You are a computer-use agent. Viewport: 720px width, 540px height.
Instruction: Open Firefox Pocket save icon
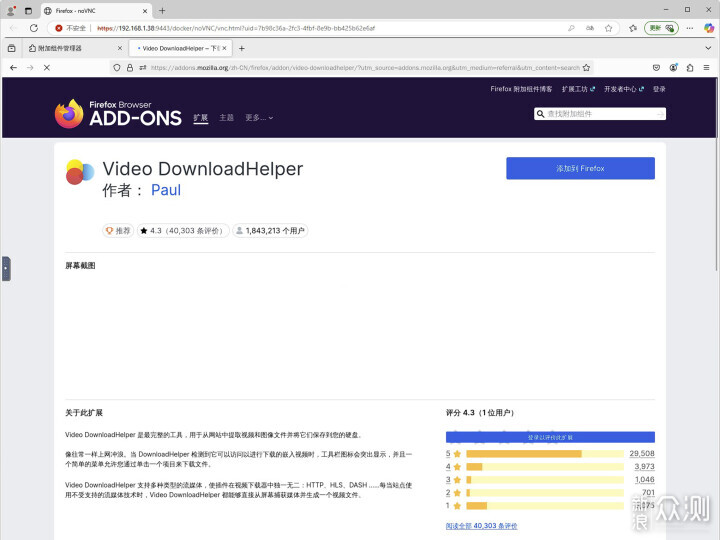656,68
